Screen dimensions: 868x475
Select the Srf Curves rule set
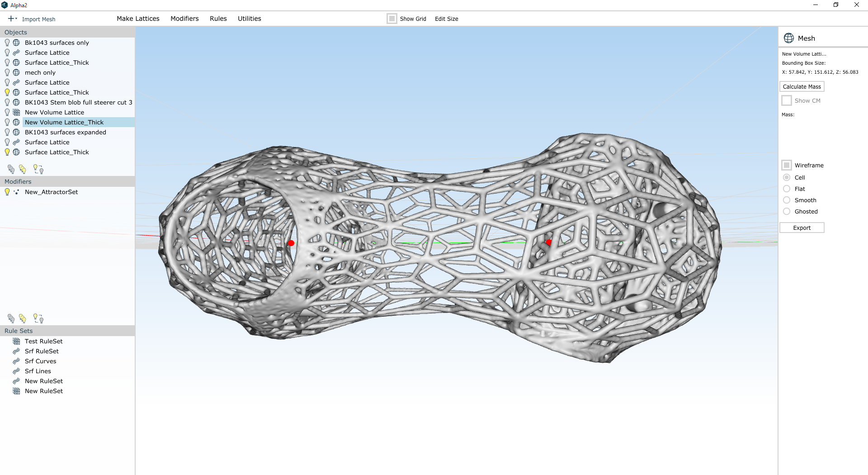41,361
